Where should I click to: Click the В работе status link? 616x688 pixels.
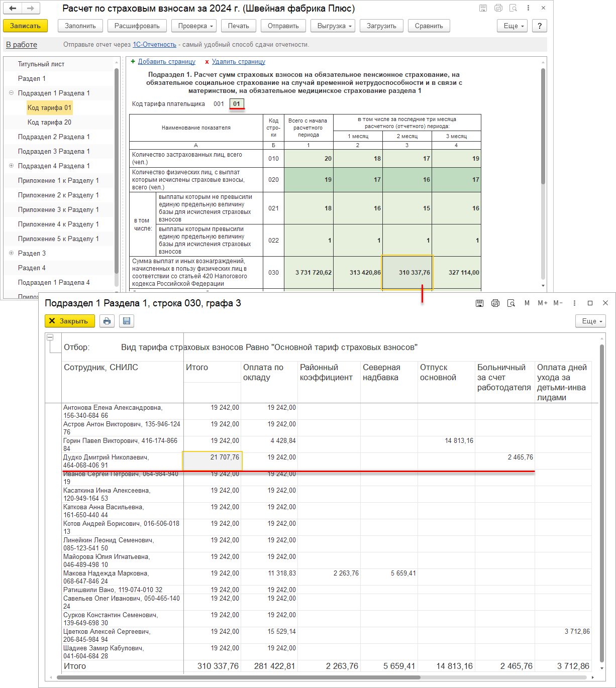click(22, 45)
